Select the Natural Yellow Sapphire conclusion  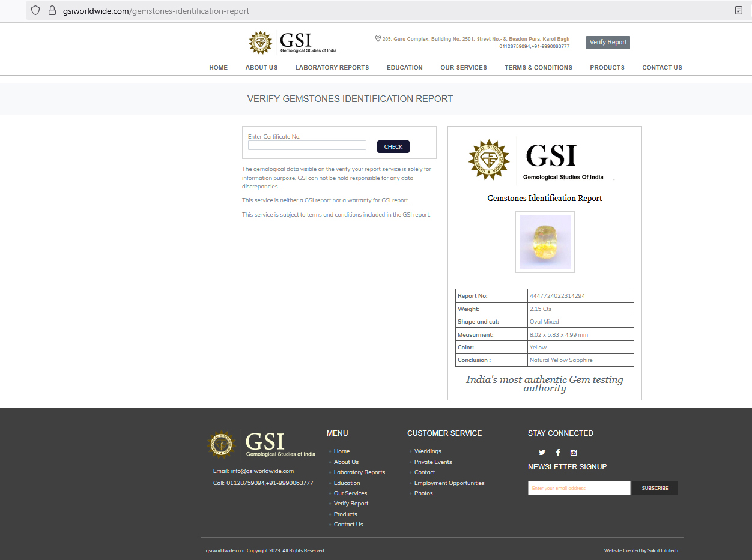561,360
